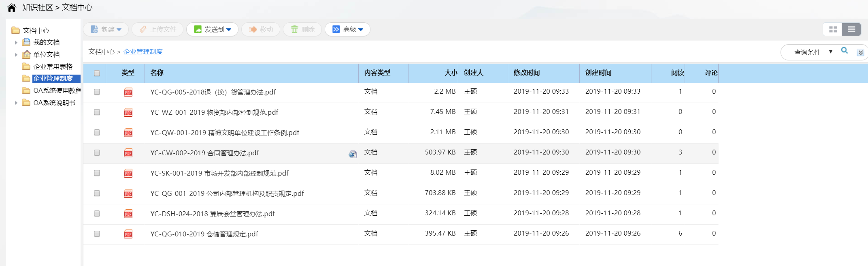Open the 发送到 dropdown menu

click(213, 29)
